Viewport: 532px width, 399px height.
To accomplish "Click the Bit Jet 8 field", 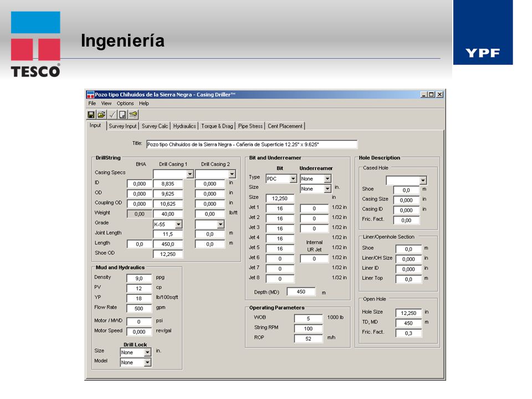I will coord(279,279).
